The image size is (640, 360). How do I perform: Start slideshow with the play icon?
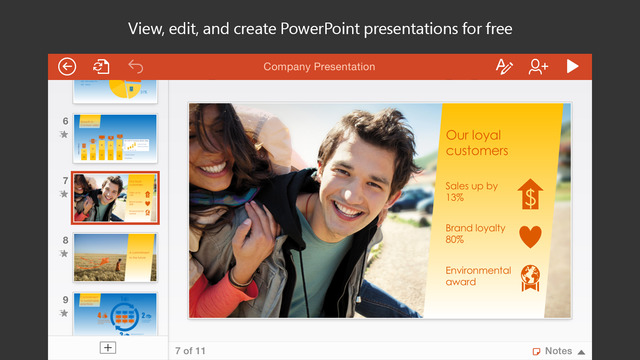[572, 66]
